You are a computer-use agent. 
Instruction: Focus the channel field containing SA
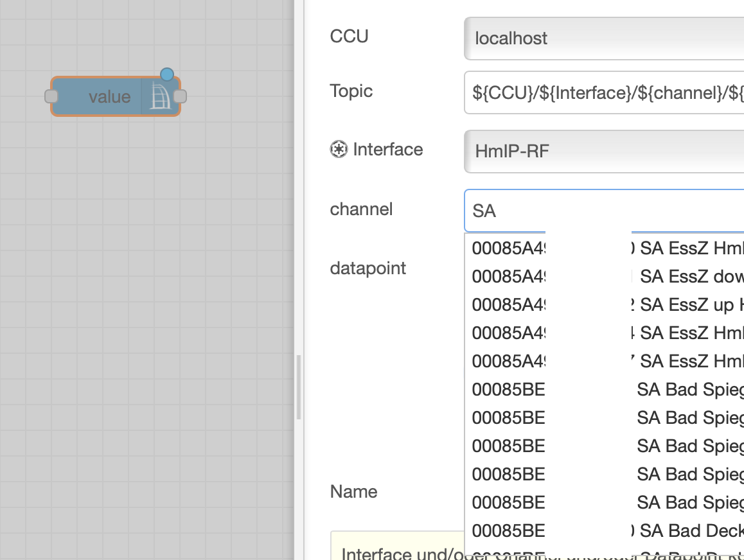[x=603, y=211]
